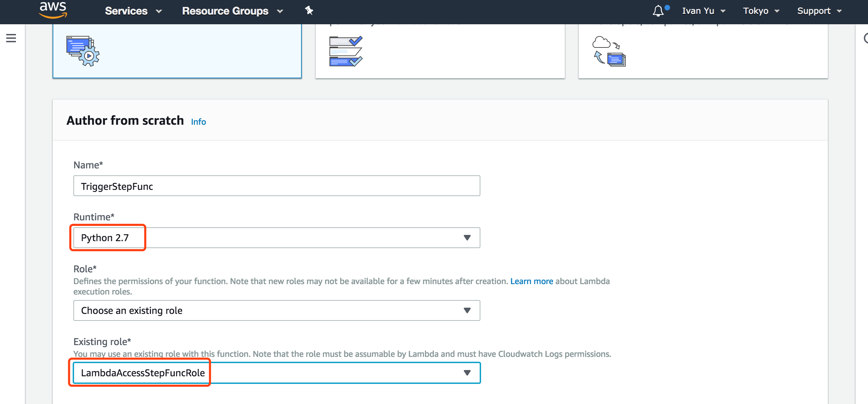Viewport: 868px width, 404px height.
Task: Open the notifications bell icon
Action: [x=658, y=11]
